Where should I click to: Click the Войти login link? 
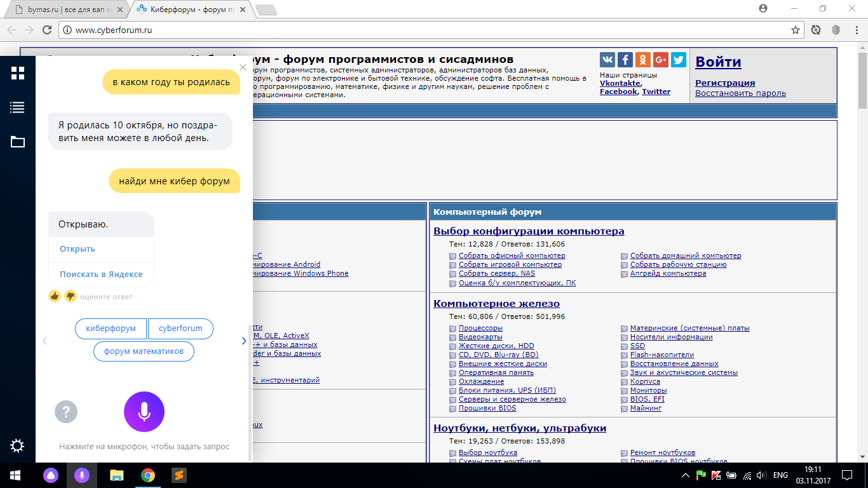pyautogui.click(x=718, y=62)
